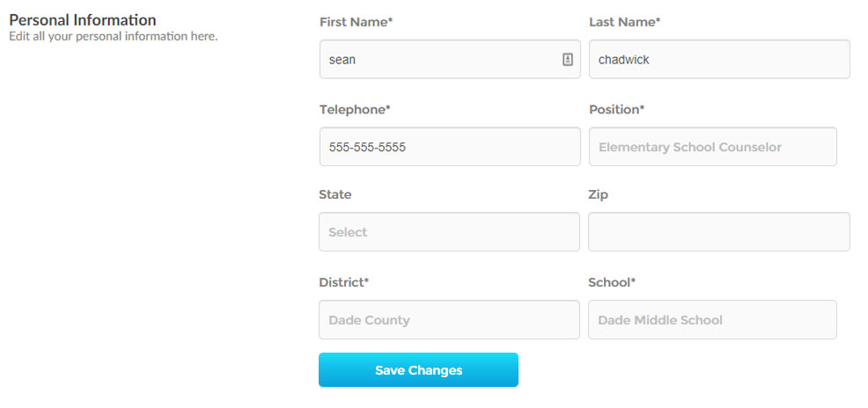Click the empty Zip input field

[x=718, y=231]
